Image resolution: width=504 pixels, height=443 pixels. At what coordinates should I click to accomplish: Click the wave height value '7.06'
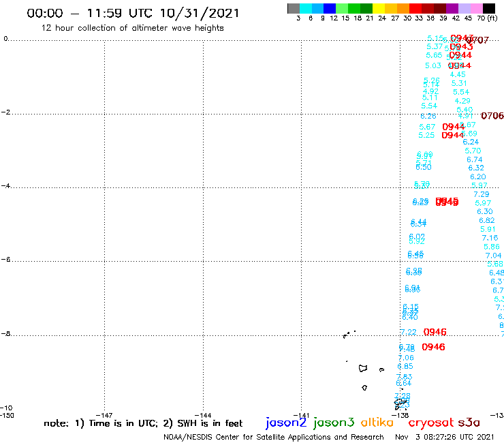pyautogui.click(x=406, y=358)
